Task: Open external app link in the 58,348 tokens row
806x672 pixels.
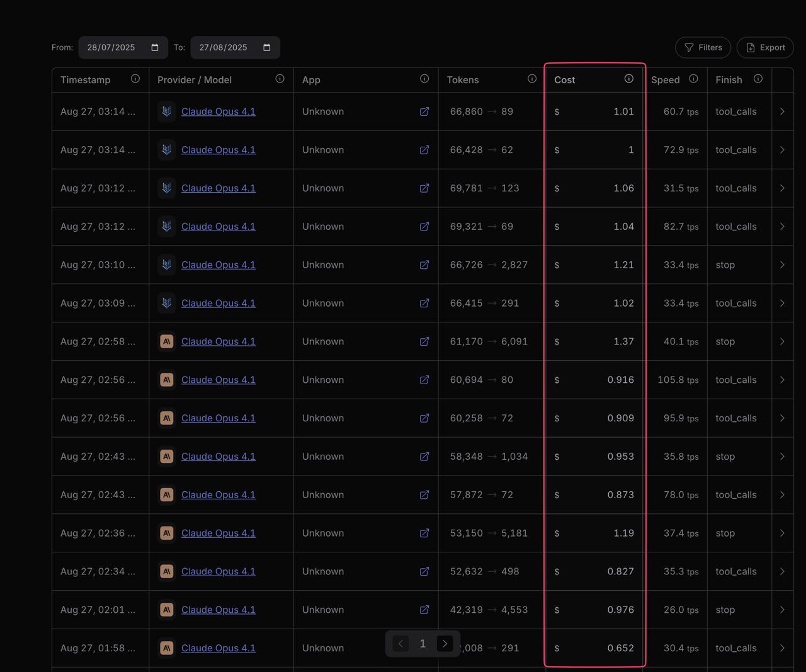Action: (x=424, y=457)
